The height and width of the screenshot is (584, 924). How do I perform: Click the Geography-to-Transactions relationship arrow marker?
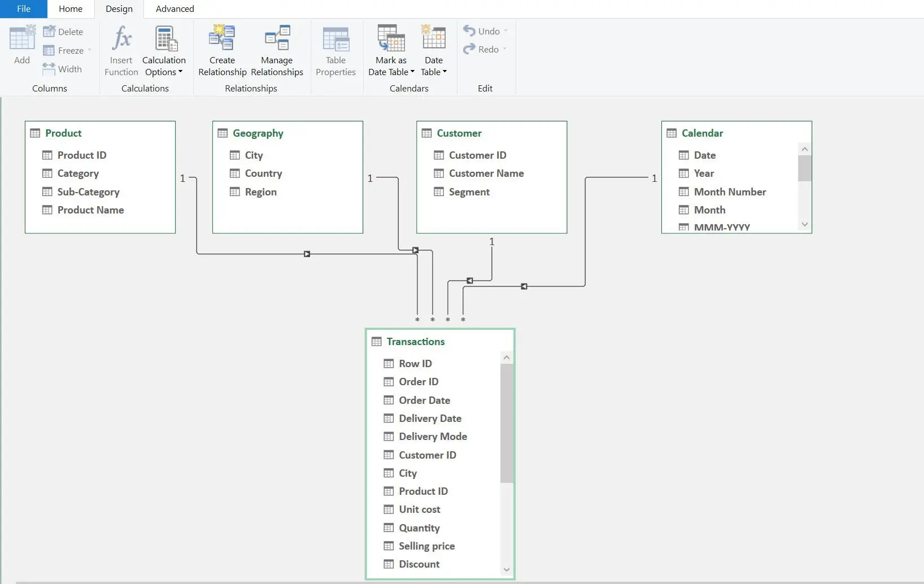tap(415, 250)
